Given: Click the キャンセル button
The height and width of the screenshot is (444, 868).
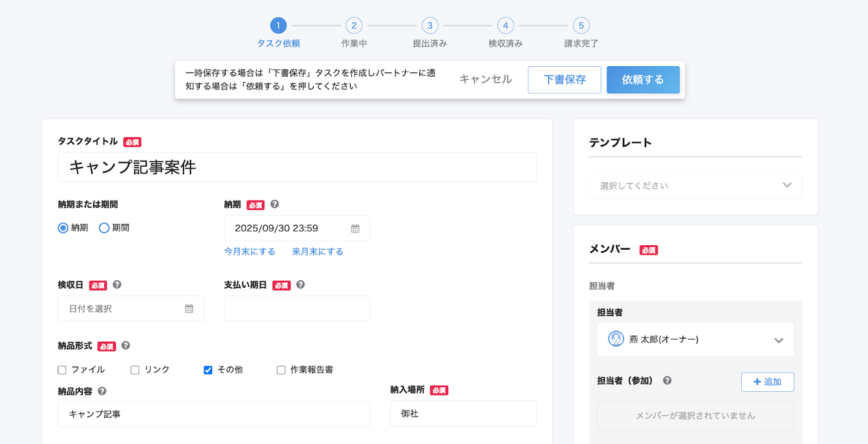Looking at the screenshot, I should pyautogui.click(x=485, y=79).
